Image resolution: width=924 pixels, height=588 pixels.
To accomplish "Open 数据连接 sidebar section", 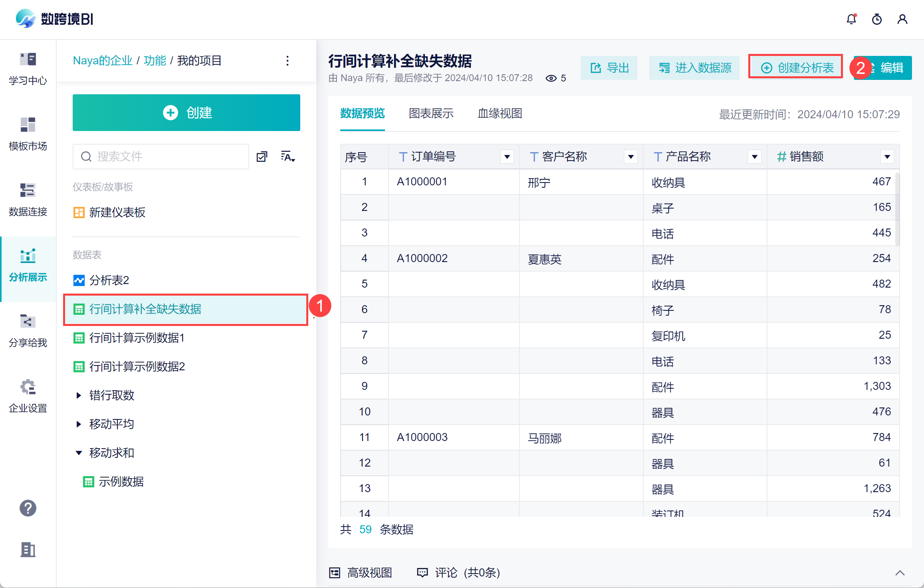I will [x=28, y=199].
